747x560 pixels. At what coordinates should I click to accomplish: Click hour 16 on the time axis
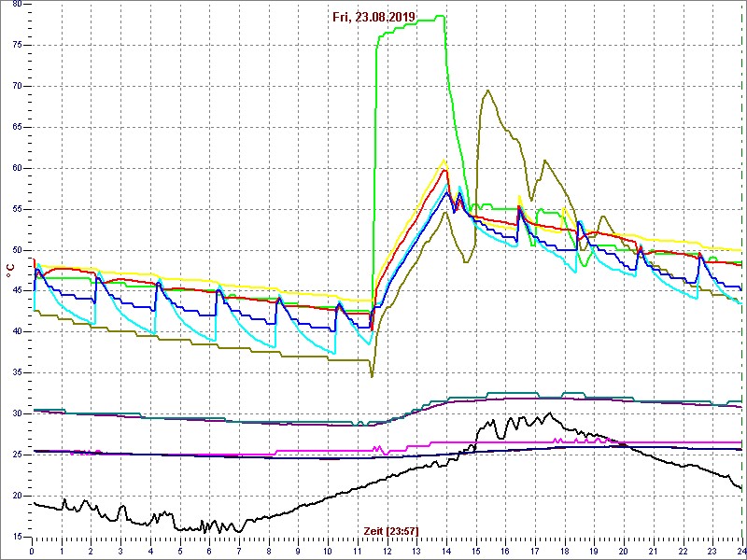point(505,550)
